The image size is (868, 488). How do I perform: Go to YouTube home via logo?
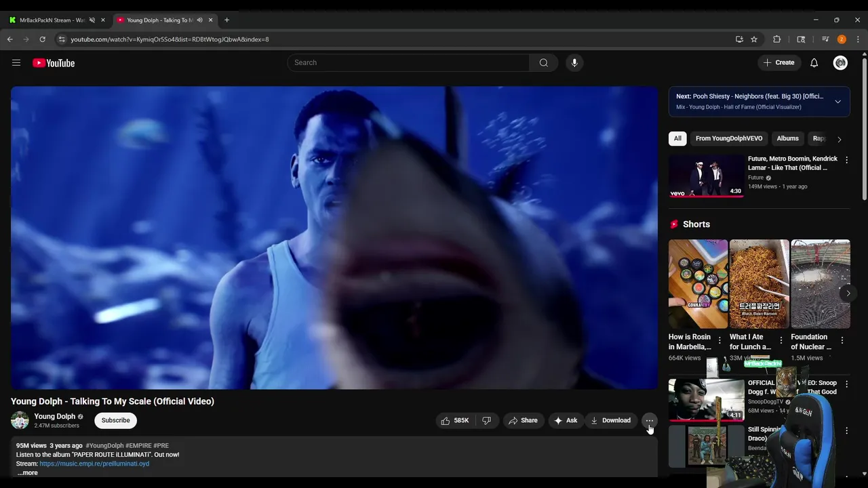coord(54,63)
